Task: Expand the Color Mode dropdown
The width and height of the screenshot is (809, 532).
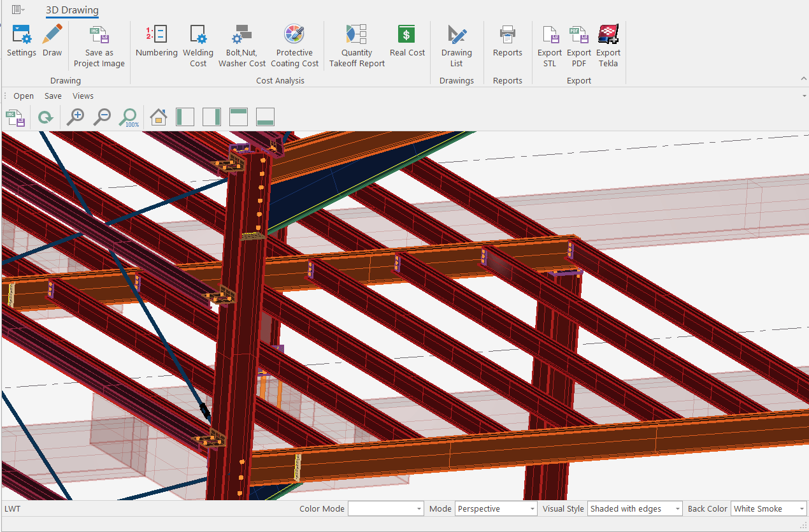Action: click(419, 509)
